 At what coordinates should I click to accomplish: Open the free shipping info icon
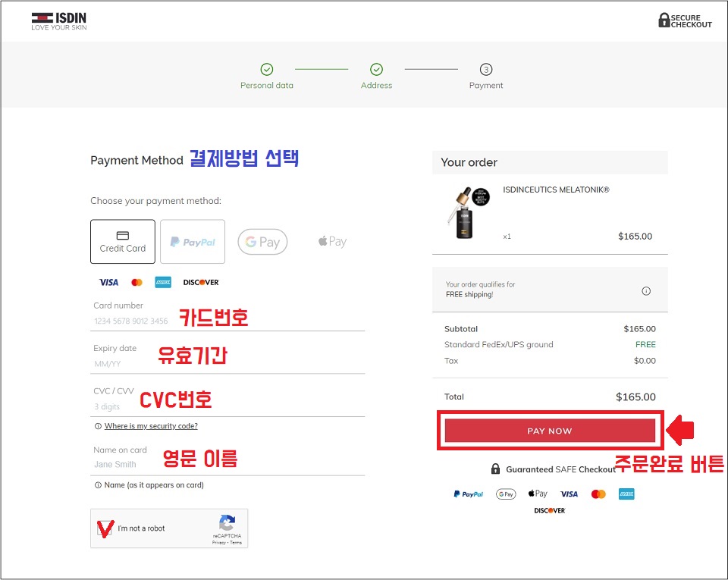[x=646, y=291]
